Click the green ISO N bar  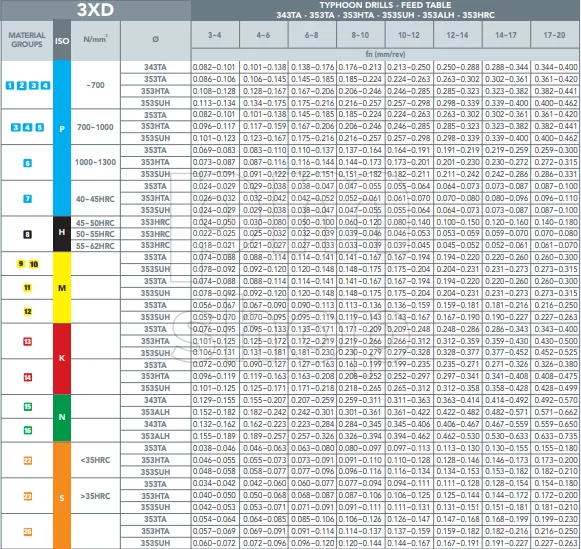[62, 418]
